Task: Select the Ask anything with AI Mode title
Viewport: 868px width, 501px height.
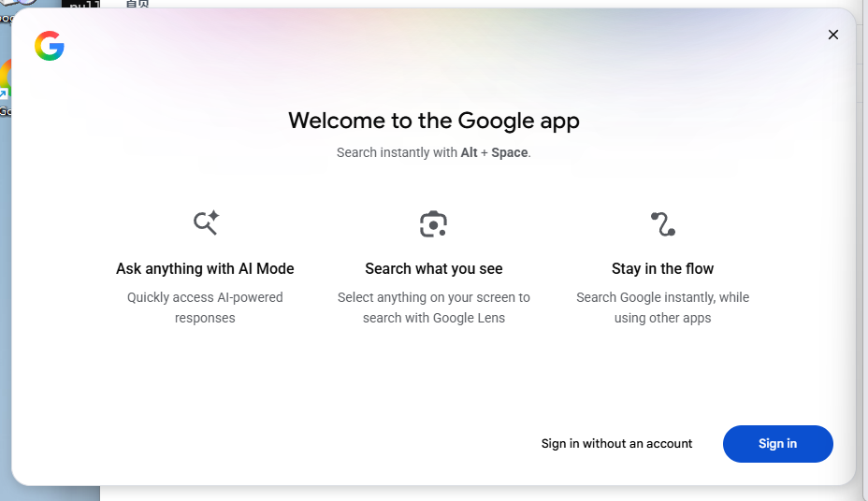Action: point(205,269)
